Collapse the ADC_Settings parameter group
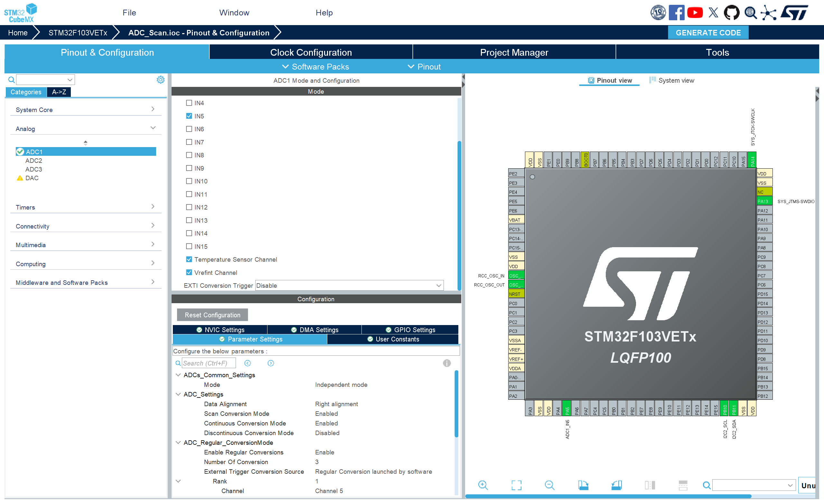Image resolution: width=824 pixels, height=504 pixels. (178, 394)
